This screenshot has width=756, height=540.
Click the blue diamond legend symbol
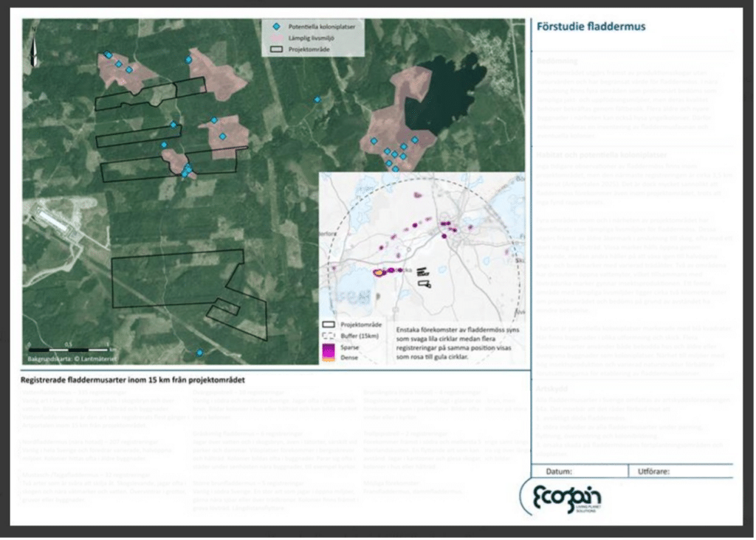[x=275, y=25]
